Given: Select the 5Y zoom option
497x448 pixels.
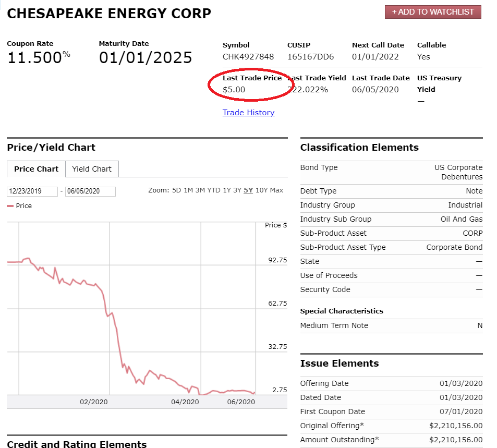Looking at the screenshot, I should pos(248,190).
